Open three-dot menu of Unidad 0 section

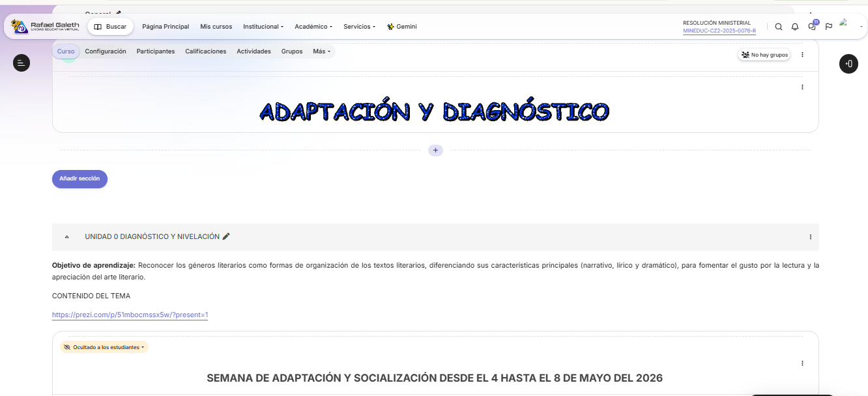[x=811, y=237]
